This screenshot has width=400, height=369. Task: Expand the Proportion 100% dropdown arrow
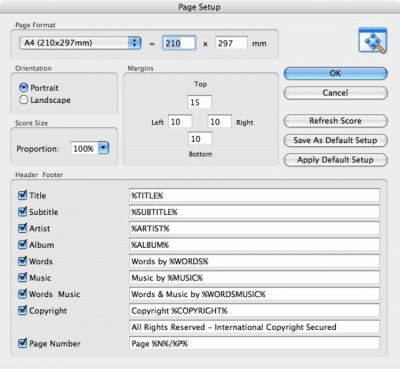(104, 148)
